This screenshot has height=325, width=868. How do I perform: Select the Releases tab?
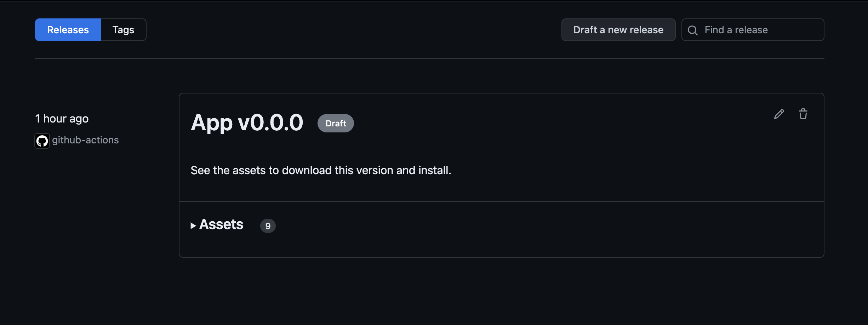68,30
